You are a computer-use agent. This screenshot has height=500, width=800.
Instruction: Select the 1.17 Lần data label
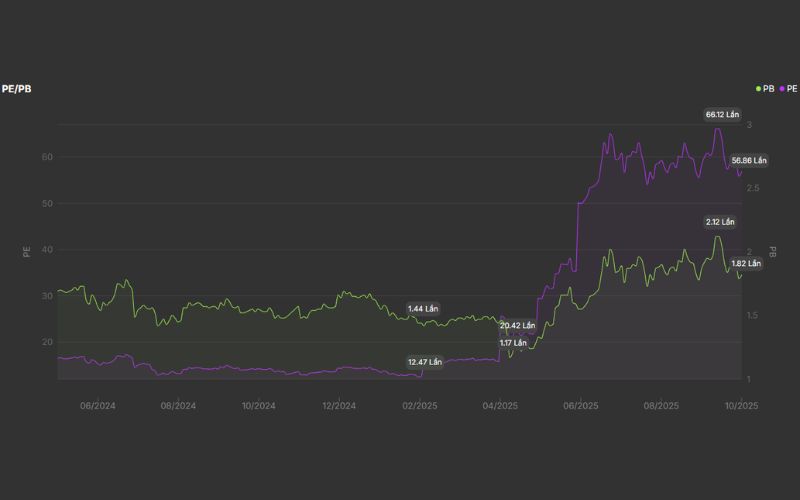point(514,343)
